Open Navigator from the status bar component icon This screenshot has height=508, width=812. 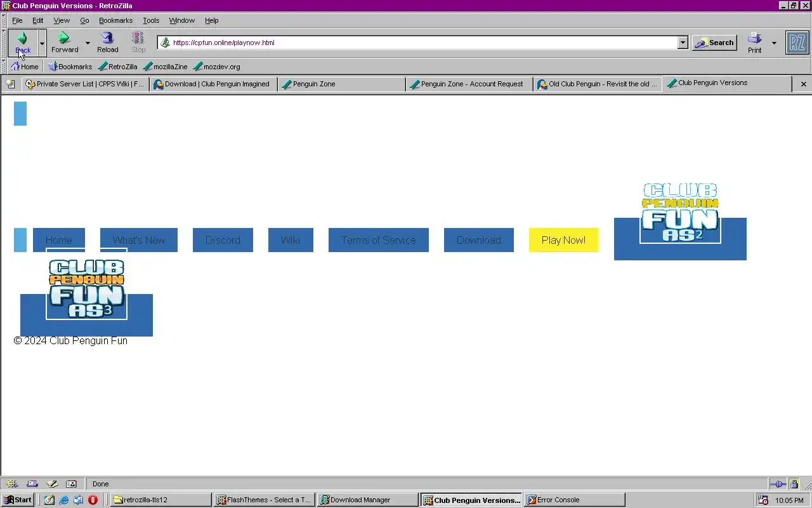[12, 484]
